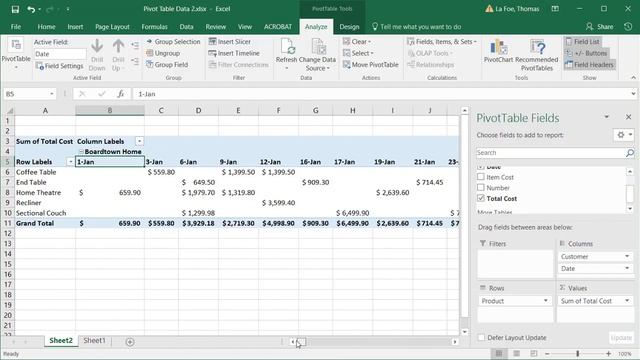
Task: Click the Search fields box
Action: pos(551,153)
